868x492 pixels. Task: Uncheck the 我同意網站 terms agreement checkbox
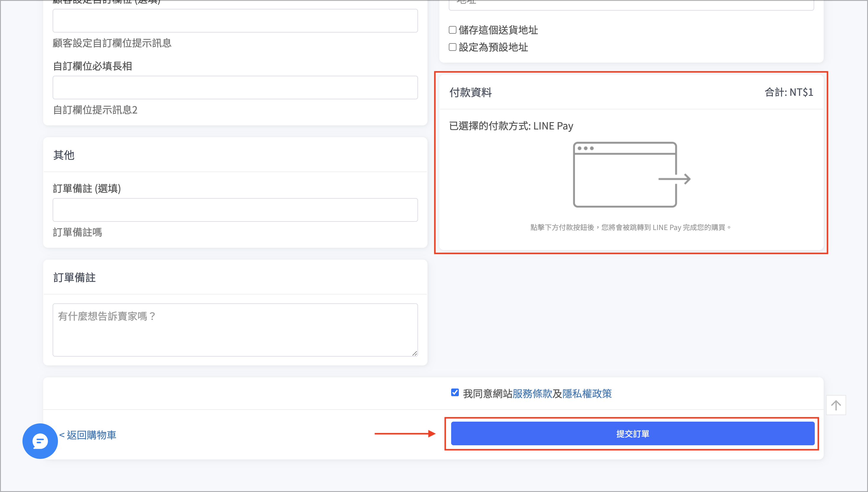tap(455, 393)
